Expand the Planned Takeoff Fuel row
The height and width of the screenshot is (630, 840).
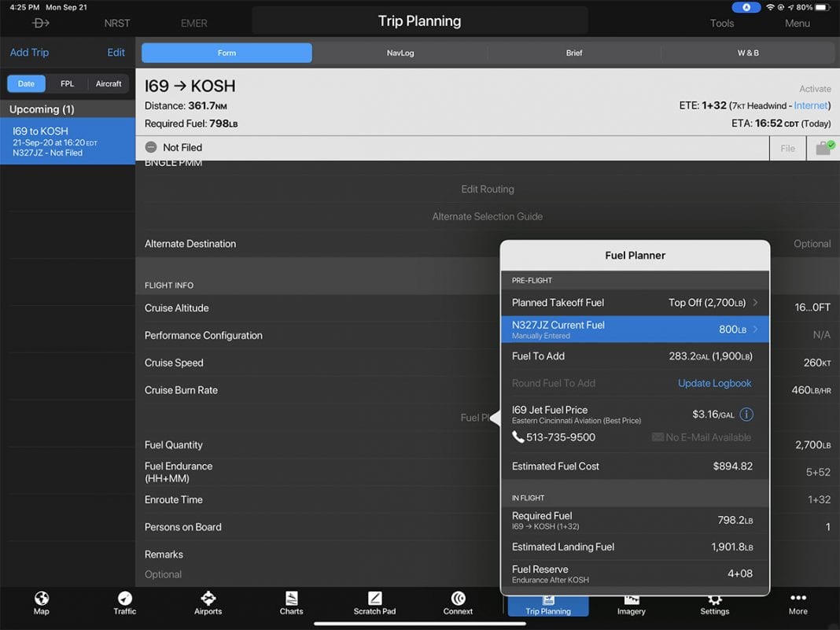pyautogui.click(x=634, y=302)
